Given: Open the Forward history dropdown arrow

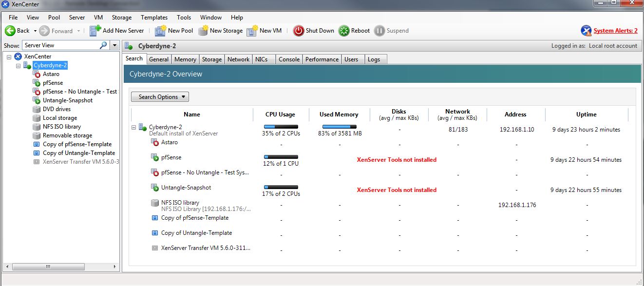Looking at the screenshot, I should tap(78, 31).
